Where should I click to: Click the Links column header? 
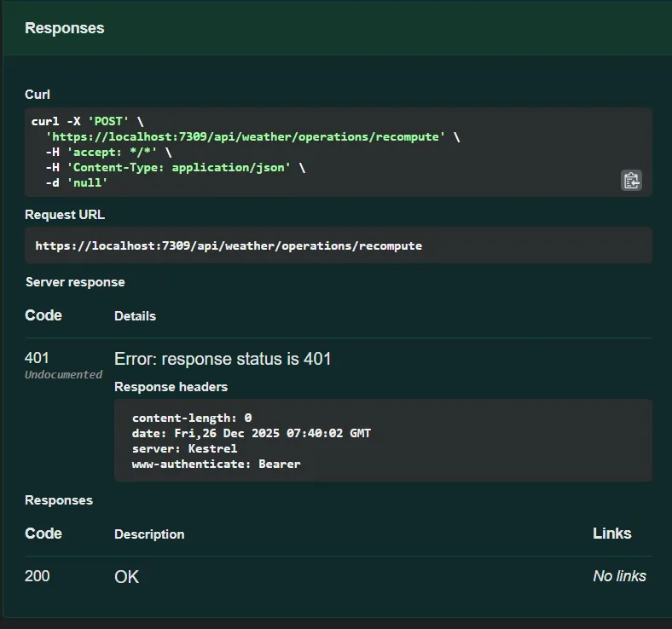(x=612, y=534)
